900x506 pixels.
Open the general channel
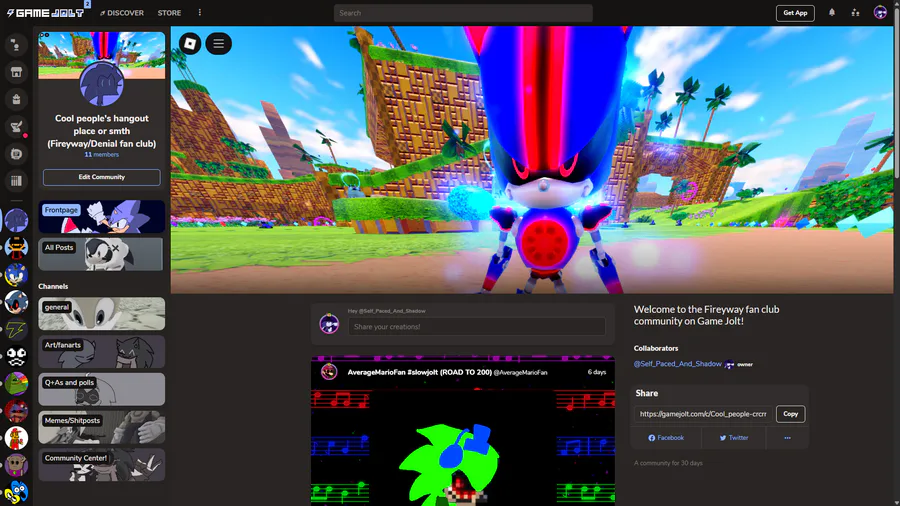pyautogui.click(x=102, y=313)
